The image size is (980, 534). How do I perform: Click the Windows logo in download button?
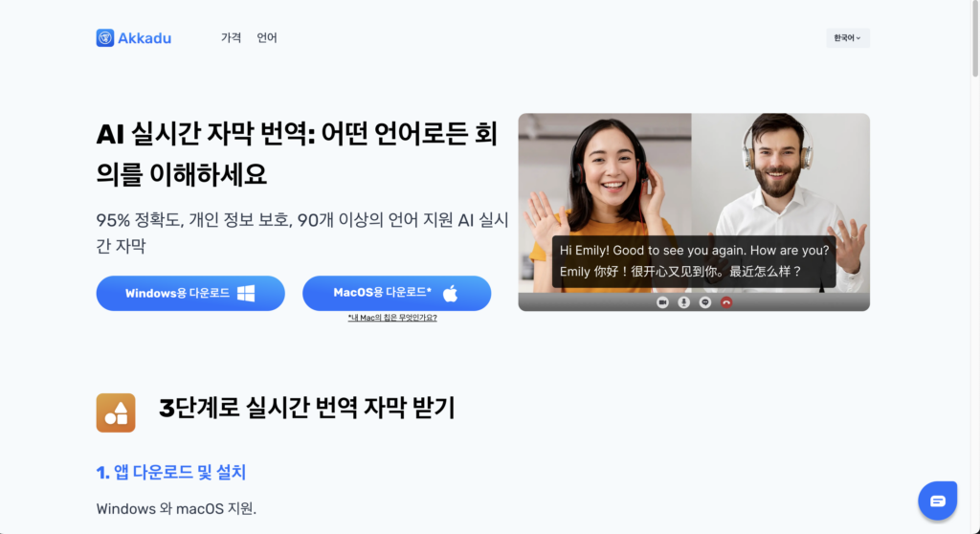[x=246, y=293]
